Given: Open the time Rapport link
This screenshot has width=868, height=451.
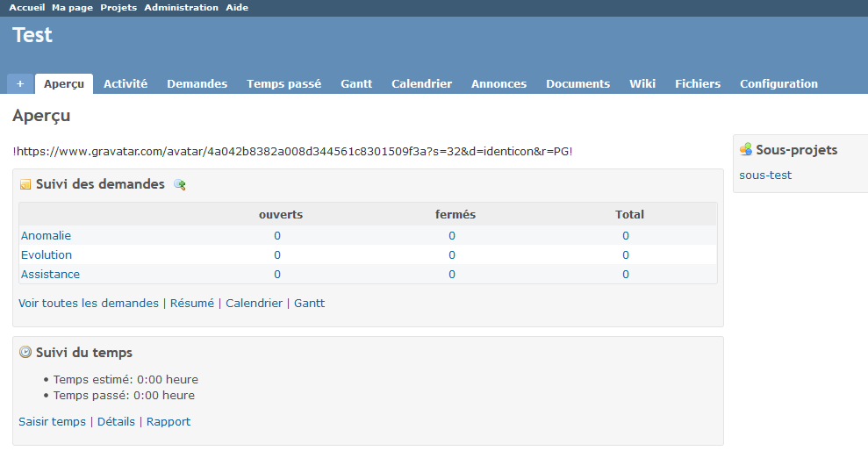Looking at the screenshot, I should click(x=169, y=421).
